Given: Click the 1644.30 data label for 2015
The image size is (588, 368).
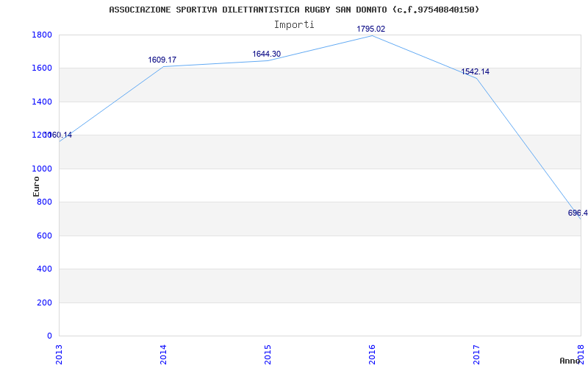Looking at the screenshot, I should pyautogui.click(x=266, y=54).
